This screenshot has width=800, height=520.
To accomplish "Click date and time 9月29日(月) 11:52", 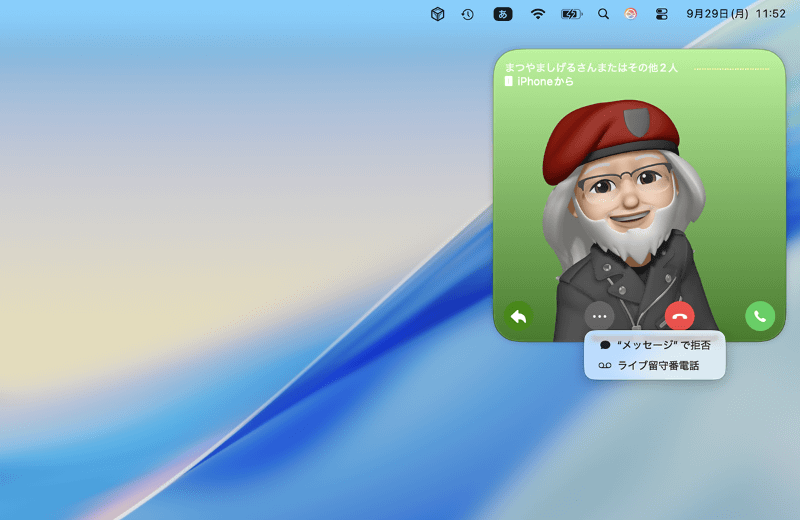I will pyautogui.click(x=736, y=14).
